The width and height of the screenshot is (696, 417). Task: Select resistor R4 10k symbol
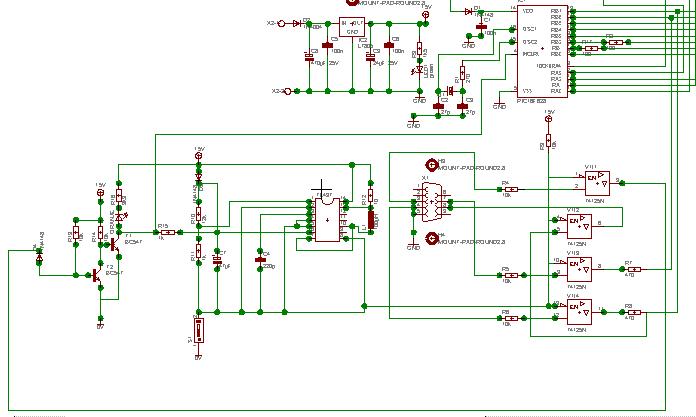coord(511,189)
